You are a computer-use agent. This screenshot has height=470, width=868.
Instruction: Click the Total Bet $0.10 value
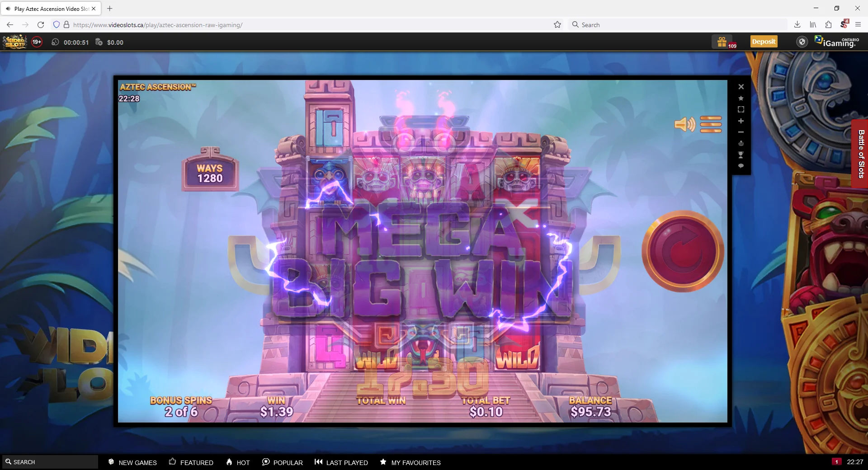tap(486, 412)
